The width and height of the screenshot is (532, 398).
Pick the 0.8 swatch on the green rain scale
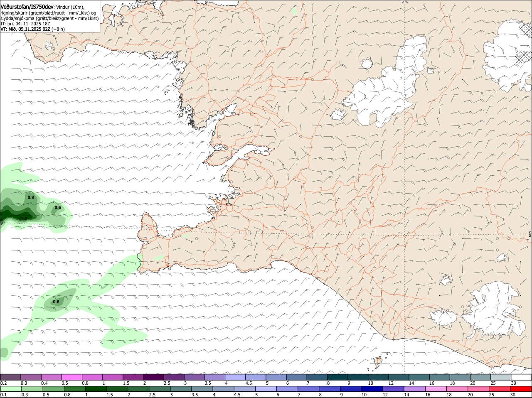pos(74,389)
